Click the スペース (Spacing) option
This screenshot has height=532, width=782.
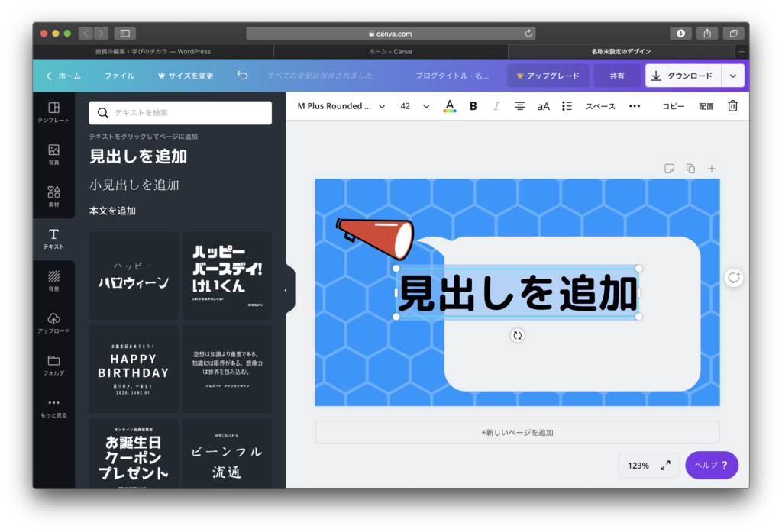point(600,106)
